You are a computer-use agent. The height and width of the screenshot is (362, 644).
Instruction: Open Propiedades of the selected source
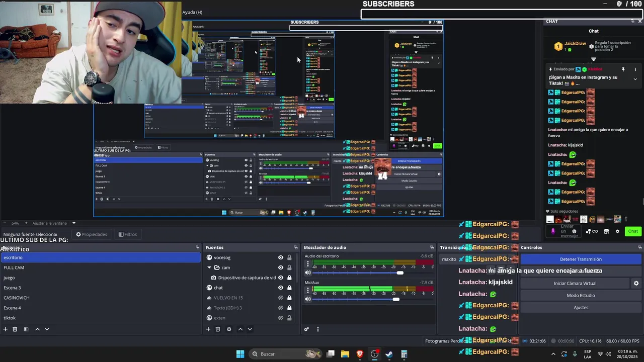point(92,234)
